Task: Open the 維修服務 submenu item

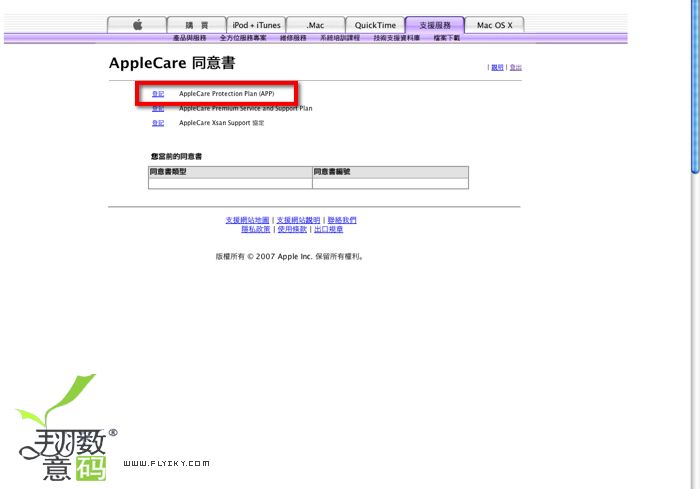Action: [293, 38]
